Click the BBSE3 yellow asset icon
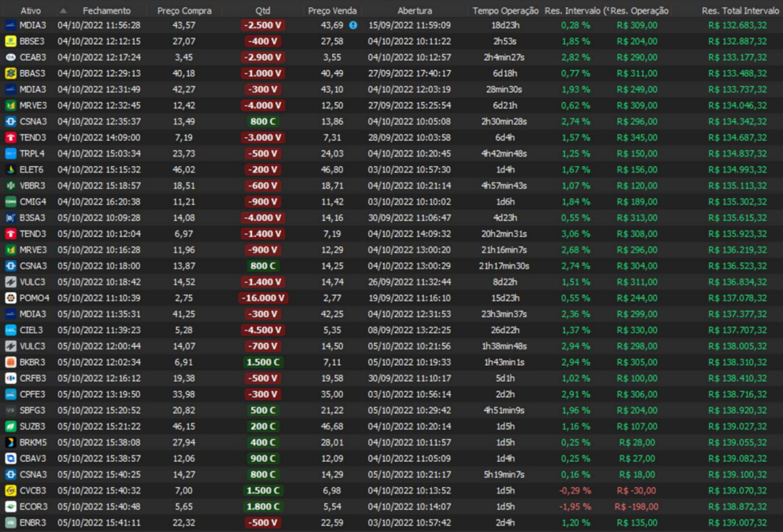Viewport: 783px width, 532px height. click(x=11, y=41)
